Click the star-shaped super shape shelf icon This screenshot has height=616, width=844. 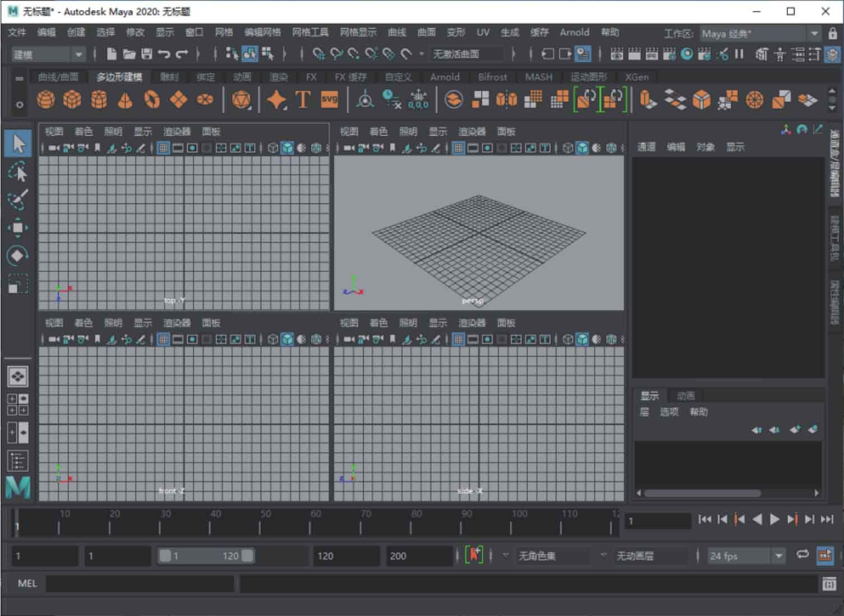[x=276, y=100]
